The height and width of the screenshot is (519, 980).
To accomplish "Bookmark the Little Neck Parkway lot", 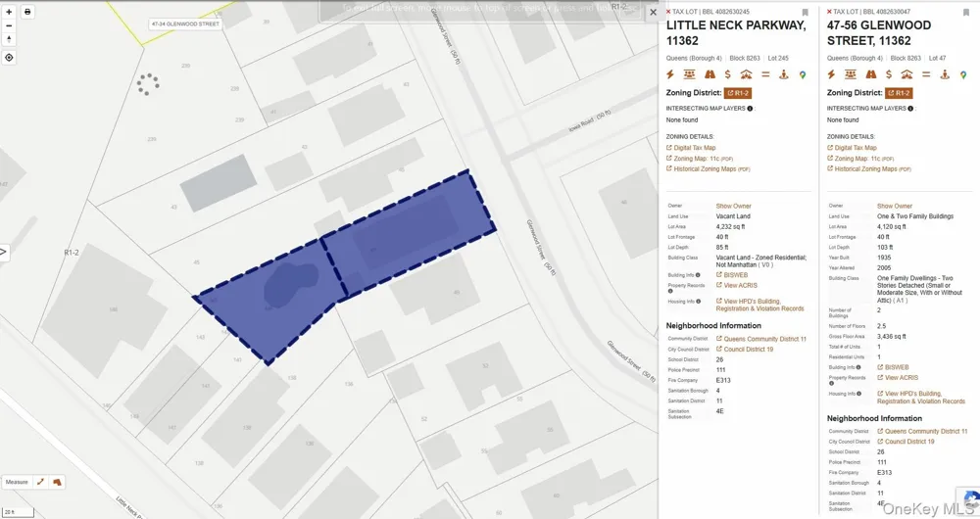I will coord(805,13).
